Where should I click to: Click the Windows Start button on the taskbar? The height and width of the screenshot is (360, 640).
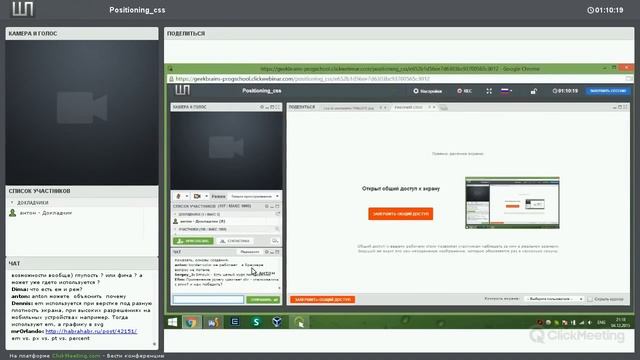tap(172, 322)
